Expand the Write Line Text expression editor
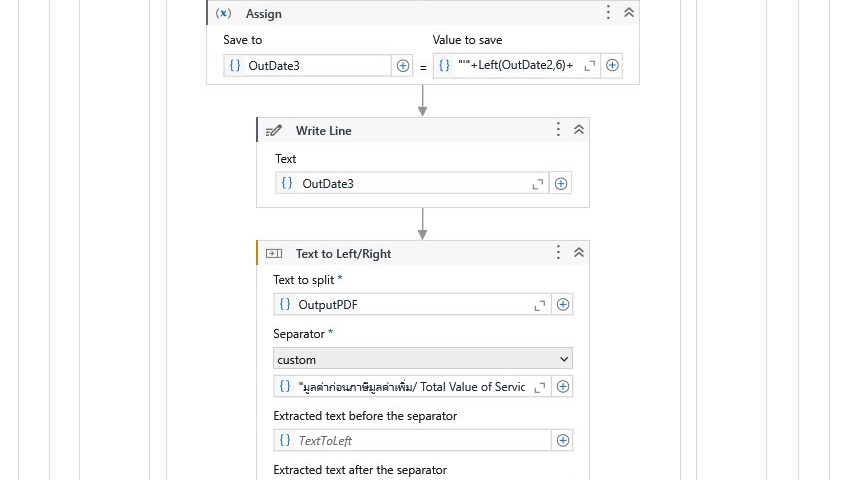This screenshot has width=854, height=480. (538, 184)
